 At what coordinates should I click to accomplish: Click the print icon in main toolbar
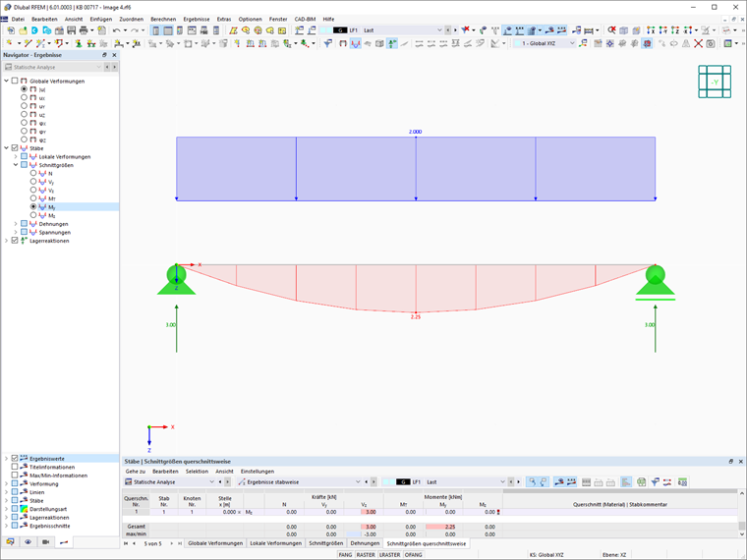(x=84, y=30)
